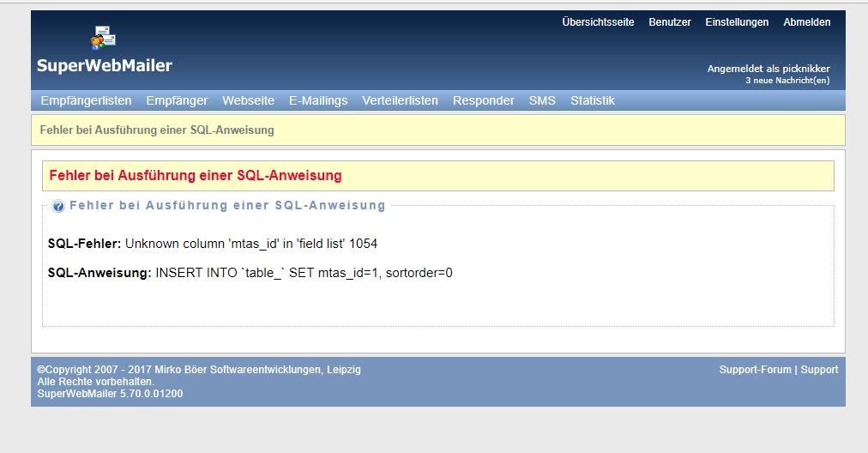
Task: Open the E-Mailings menu
Action: click(x=318, y=100)
